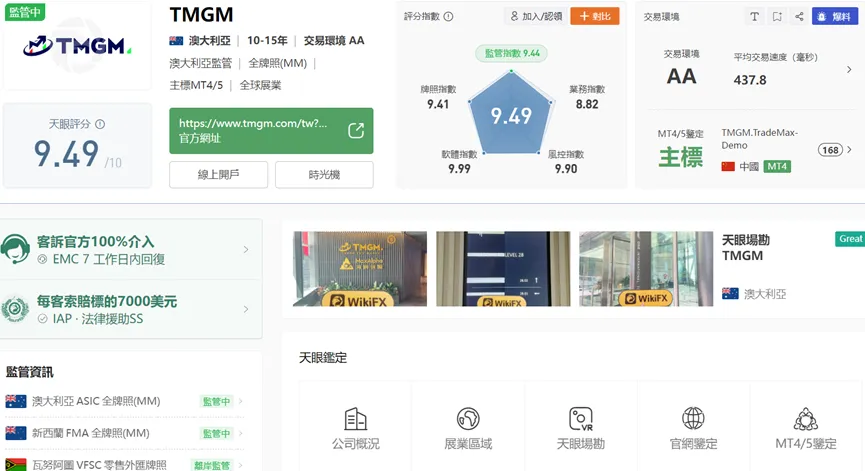The height and width of the screenshot is (471, 865).
Task: Expand the 瓦努阿圖 VFSC license row chevron
Action: (241, 465)
